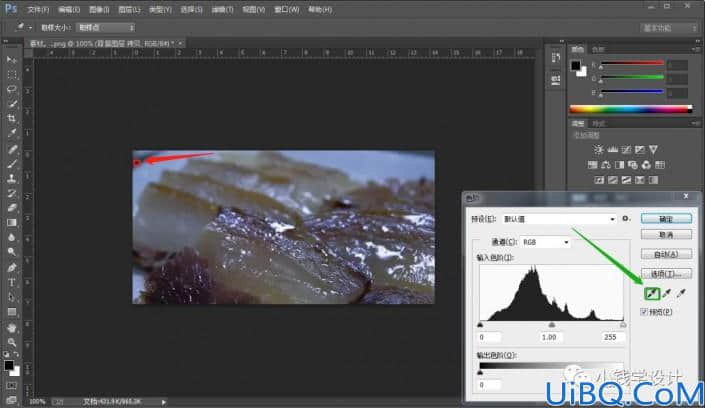Click the 选项(T)... options button

(666, 273)
